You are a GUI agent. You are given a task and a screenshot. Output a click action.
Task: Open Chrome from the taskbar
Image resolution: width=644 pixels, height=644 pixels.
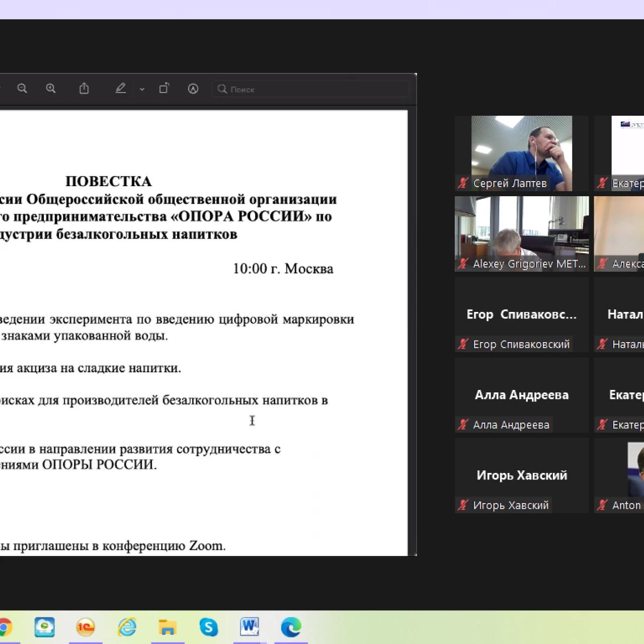tap(4, 627)
